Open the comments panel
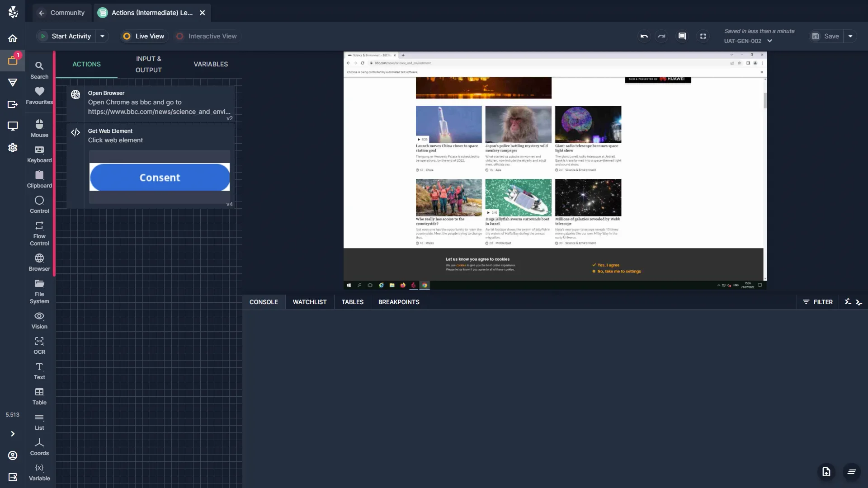 682,36
